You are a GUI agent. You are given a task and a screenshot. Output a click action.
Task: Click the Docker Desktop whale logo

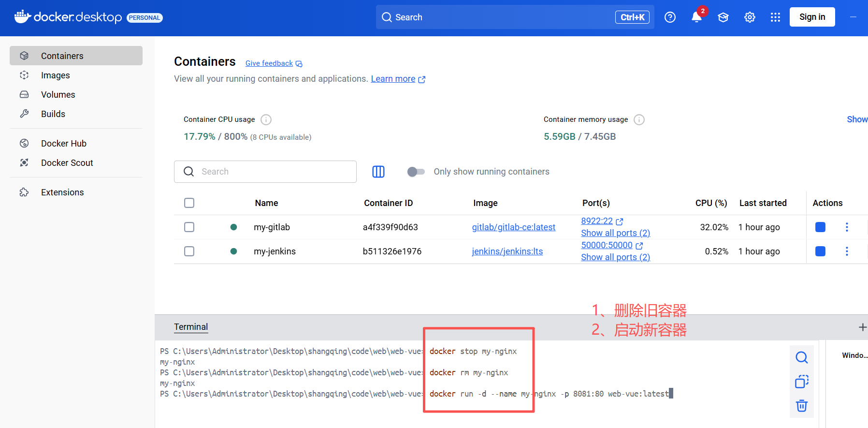pyautogui.click(x=23, y=17)
